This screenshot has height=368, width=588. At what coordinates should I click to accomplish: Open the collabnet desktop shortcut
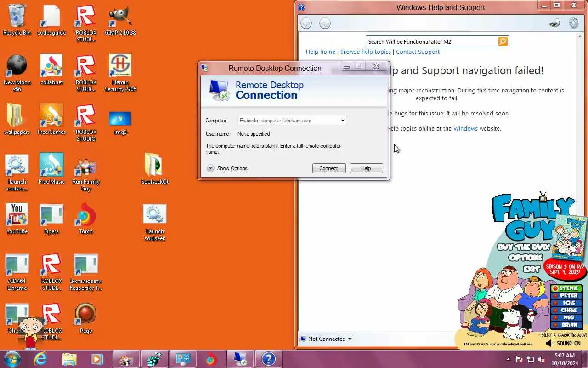tap(51, 70)
